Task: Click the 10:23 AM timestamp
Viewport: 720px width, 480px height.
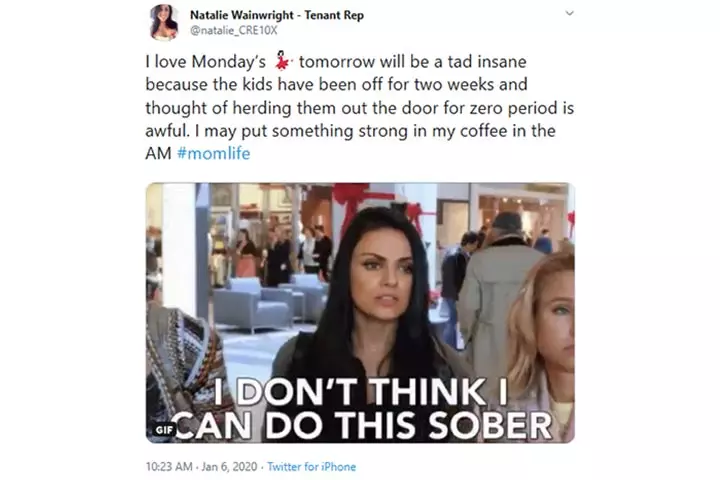Action: (169, 467)
